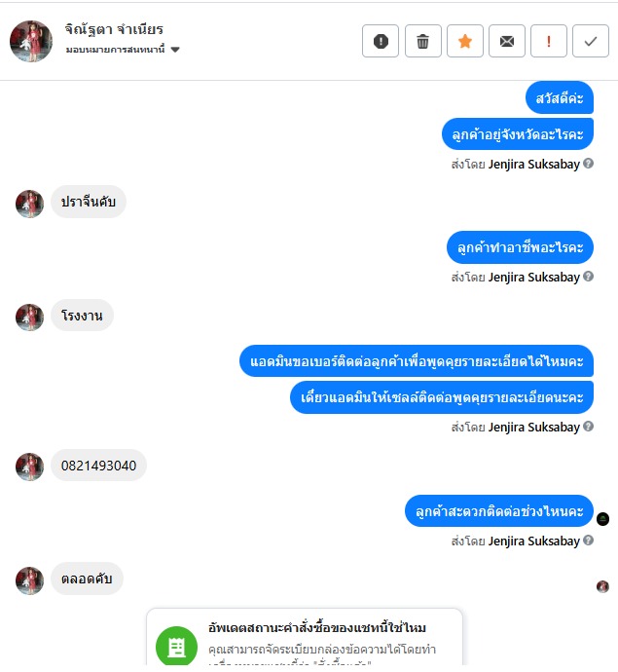Select the phone number message 0821493040
This screenshot has height=672, width=618.
98,466
